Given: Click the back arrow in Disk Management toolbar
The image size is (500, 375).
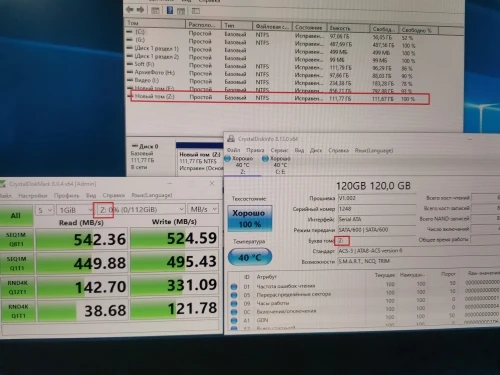Looking at the screenshot, I should tap(130, 10).
